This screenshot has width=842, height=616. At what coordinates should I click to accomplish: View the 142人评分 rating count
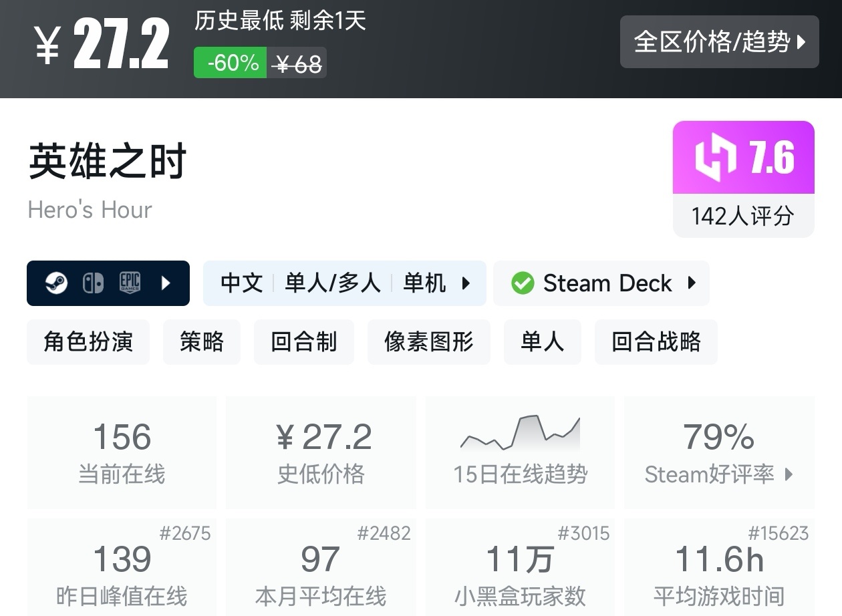click(x=743, y=216)
